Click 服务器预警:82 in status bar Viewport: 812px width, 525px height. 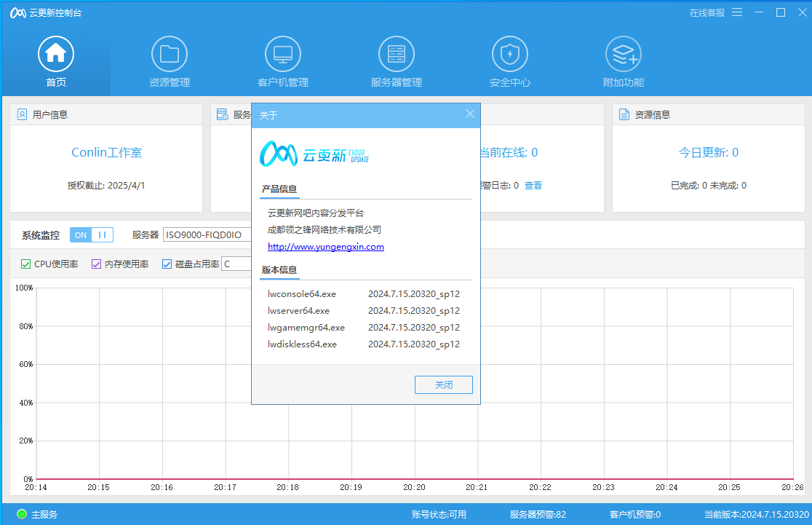538,515
